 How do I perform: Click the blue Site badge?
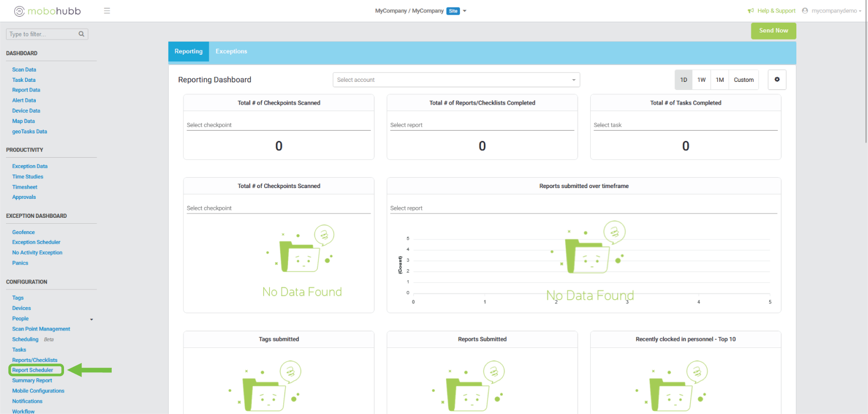coord(453,11)
